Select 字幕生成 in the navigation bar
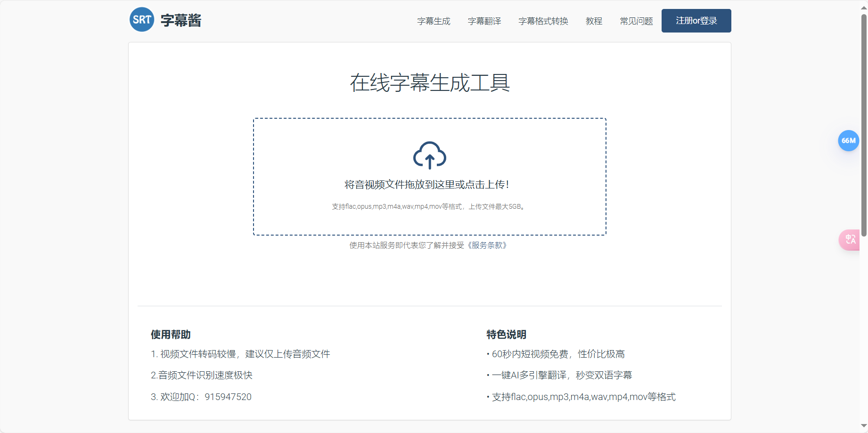This screenshot has height=433, width=868. 434,21
